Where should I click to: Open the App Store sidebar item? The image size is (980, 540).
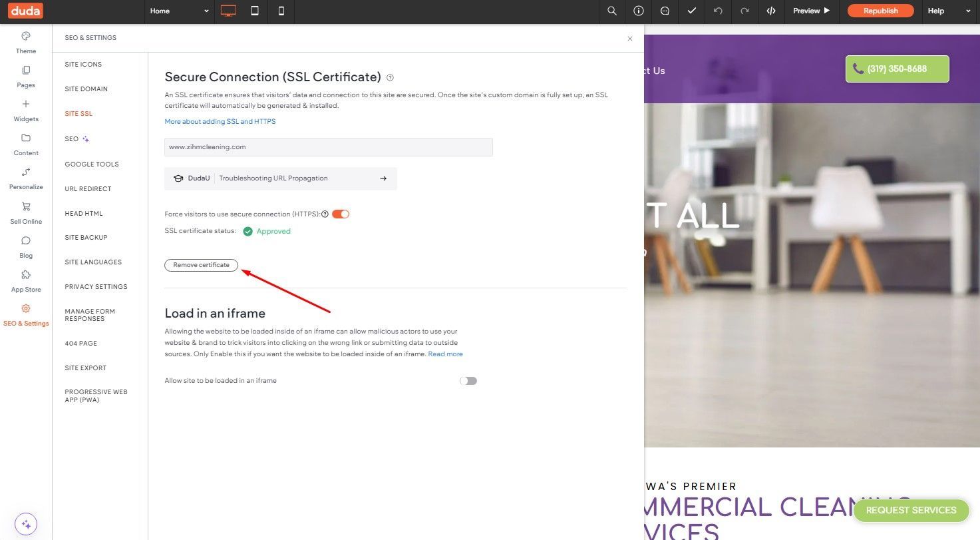[26, 281]
